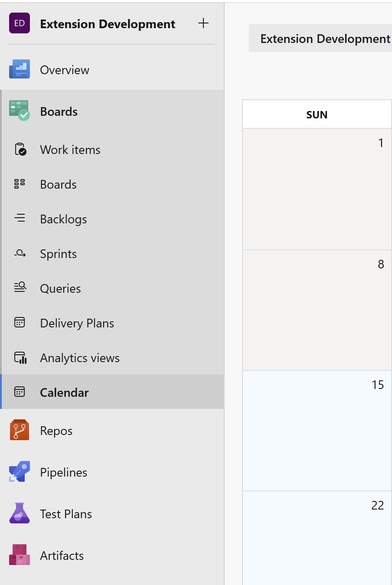Click the Artifacts packages icon
392x585 pixels.
coord(20,555)
